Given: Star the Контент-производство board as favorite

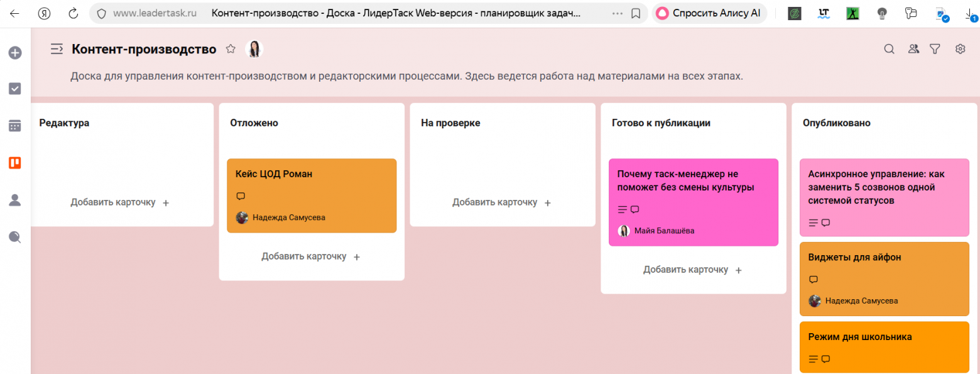Looking at the screenshot, I should pos(231,49).
